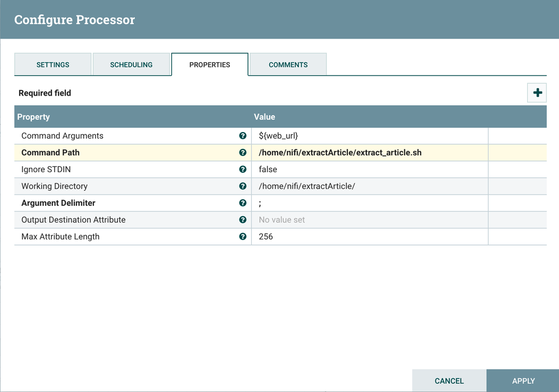Open the Scheduling tab
This screenshot has width=559, height=392.
[131, 65]
